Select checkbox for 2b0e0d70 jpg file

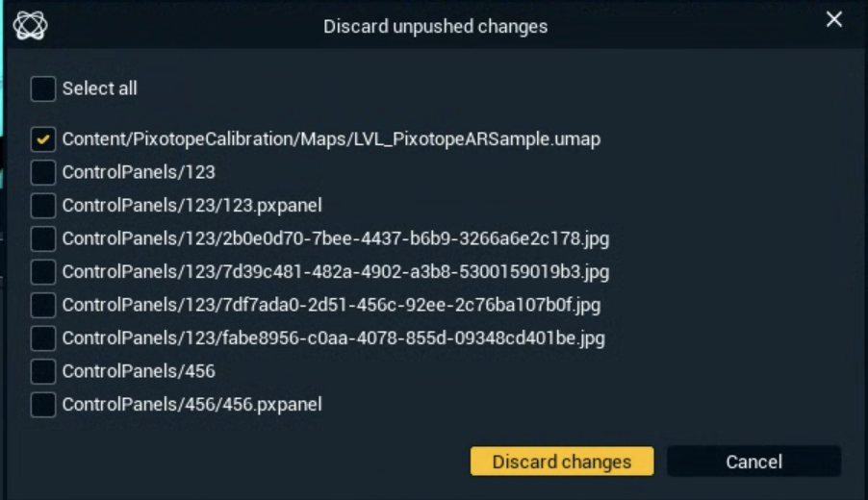coord(43,238)
